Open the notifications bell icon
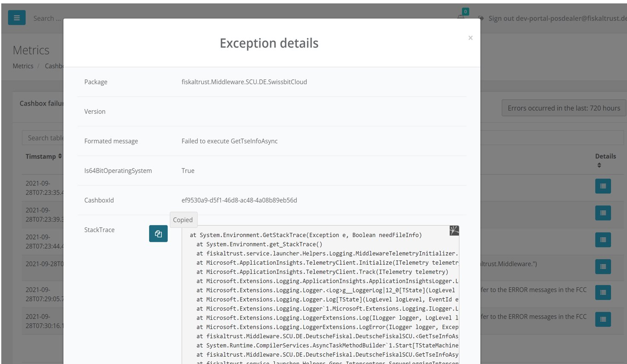Screen dimensions: 627x364 click(x=461, y=17)
